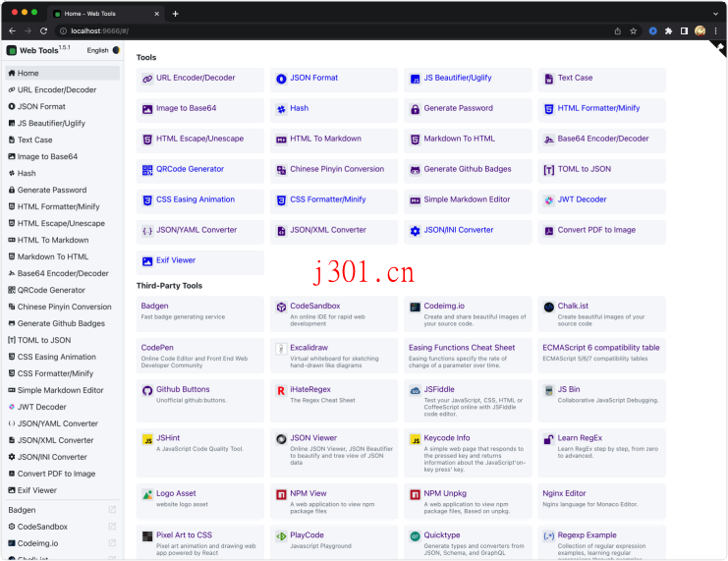Open the browser extensions puzzle icon

coord(669,31)
